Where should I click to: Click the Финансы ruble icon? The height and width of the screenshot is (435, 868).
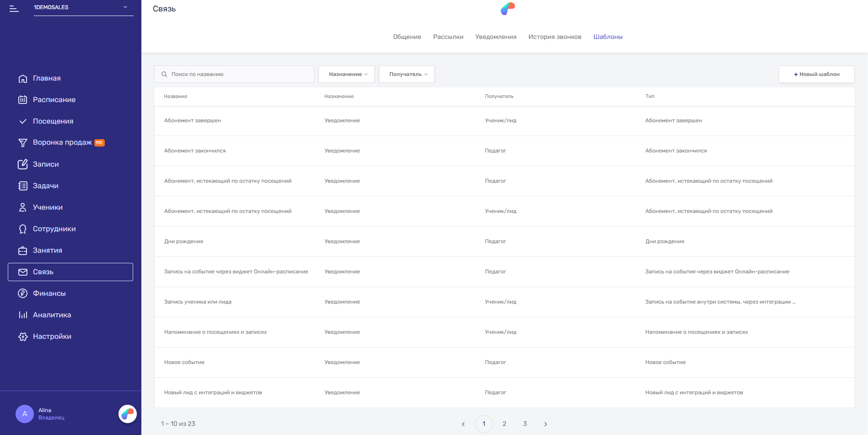point(23,294)
